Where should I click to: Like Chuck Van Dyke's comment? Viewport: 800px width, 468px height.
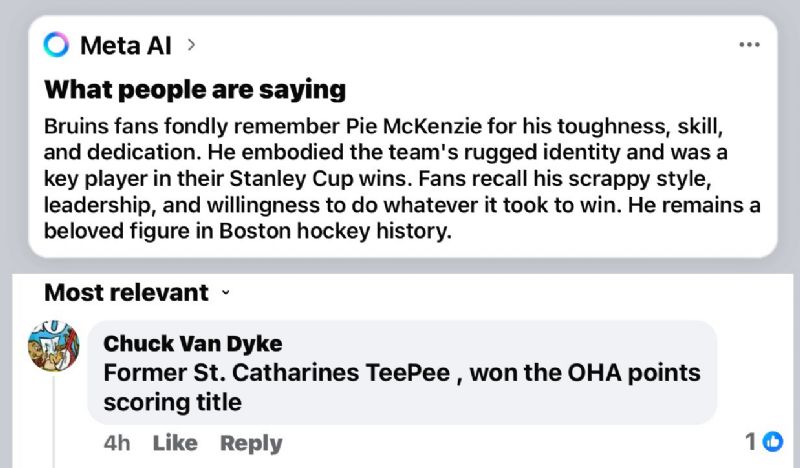pyautogui.click(x=175, y=443)
